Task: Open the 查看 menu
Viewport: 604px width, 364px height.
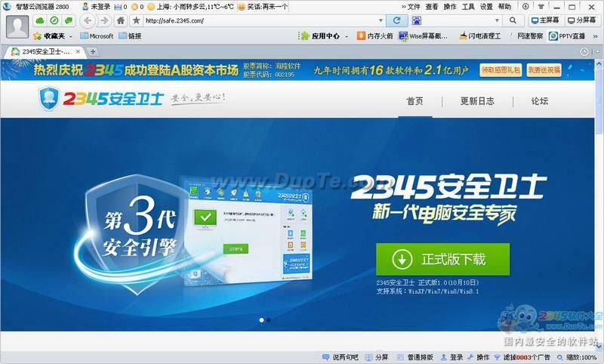Action: click(x=432, y=7)
